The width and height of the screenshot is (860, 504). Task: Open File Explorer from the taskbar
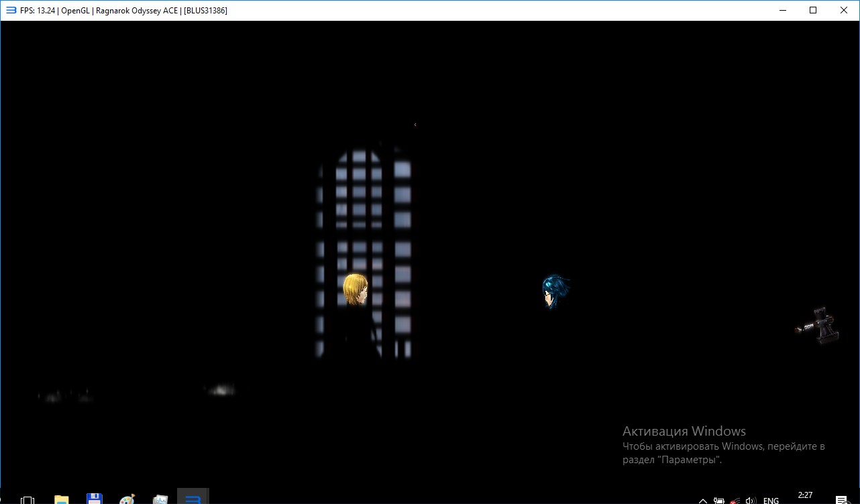(x=62, y=499)
